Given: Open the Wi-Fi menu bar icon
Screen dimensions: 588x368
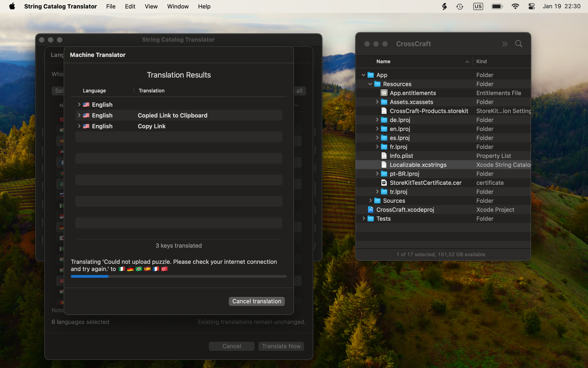Looking at the screenshot, I should coord(515,7).
